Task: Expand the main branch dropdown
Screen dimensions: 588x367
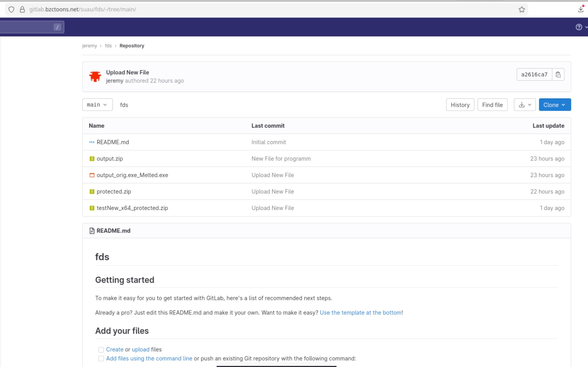Action: click(x=97, y=105)
